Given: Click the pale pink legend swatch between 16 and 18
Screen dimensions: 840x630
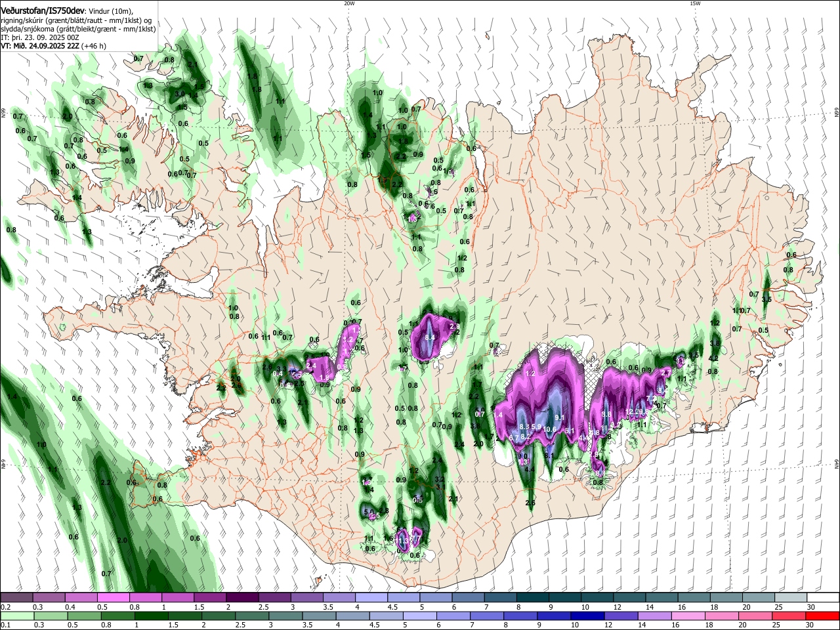Looking at the screenshot, I should point(688,616).
